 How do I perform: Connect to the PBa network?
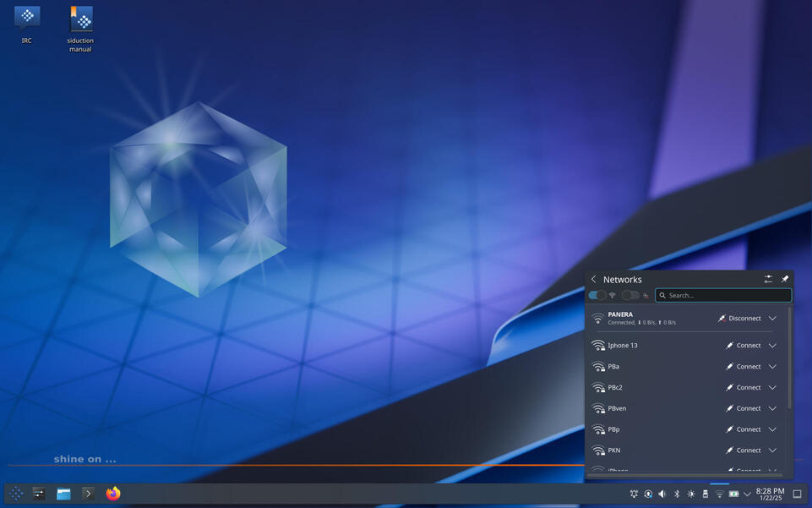(x=743, y=367)
